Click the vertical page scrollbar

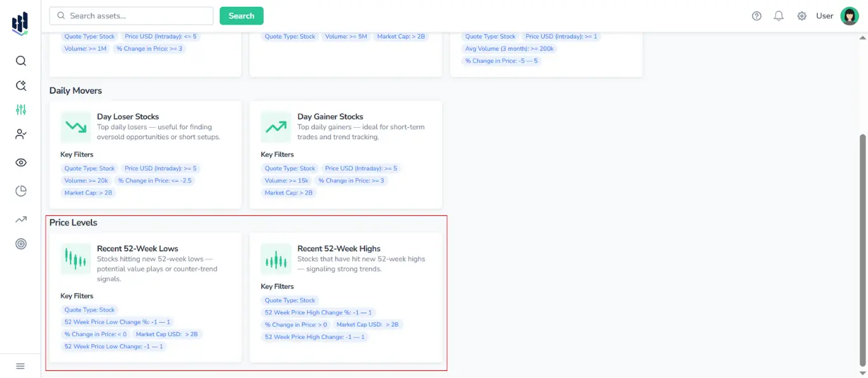[862, 248]
